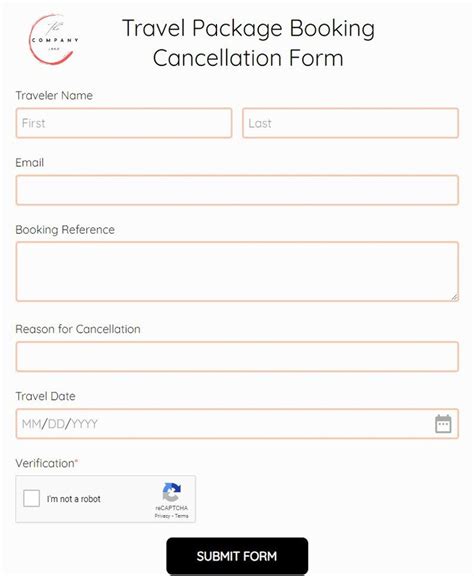Viewport: 474px width, 576px height.
Task: Select the YYYY segment of Travel Date
Action: pyautogui.click(x=84, y=424)
